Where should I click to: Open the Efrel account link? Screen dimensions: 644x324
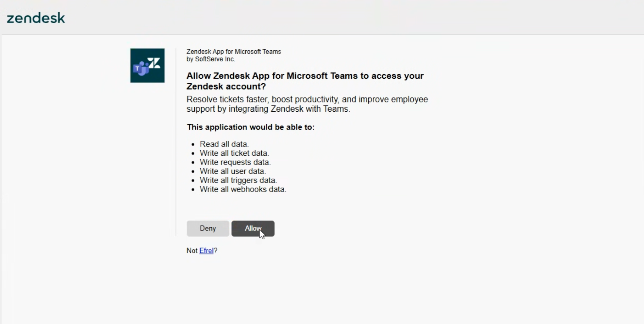click(x=207, y=251)
